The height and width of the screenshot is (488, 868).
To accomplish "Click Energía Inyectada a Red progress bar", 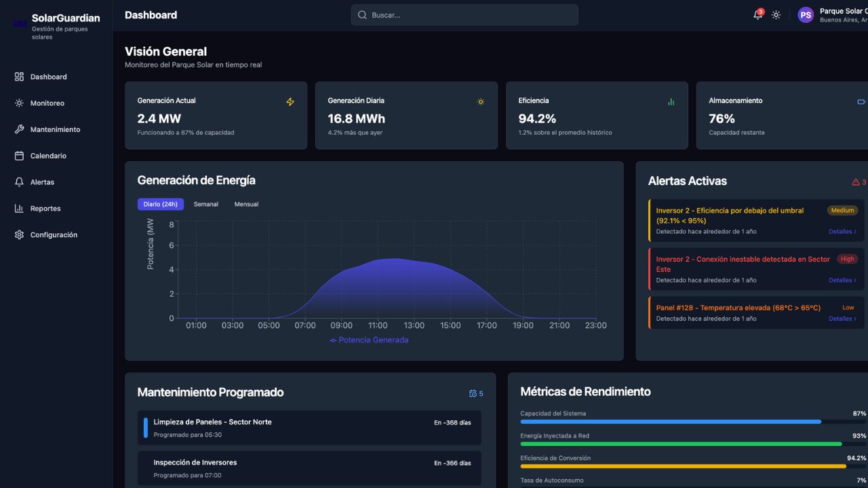I will pos(693,444).
